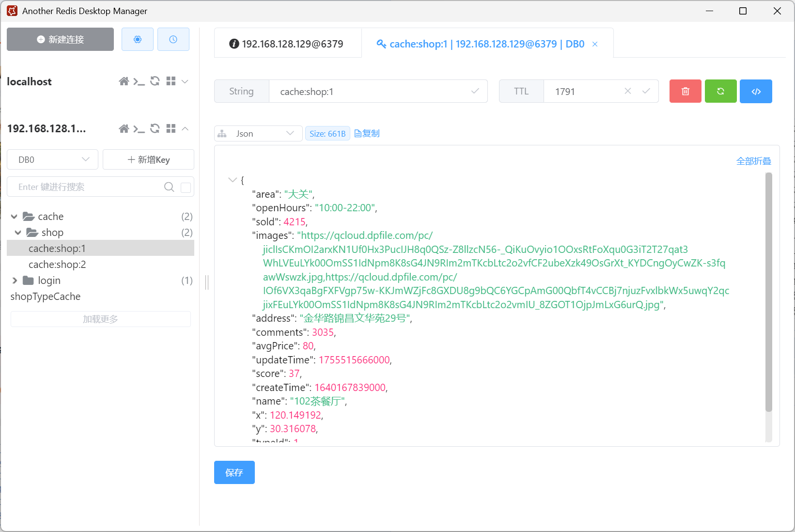
Task: Open the Json view format dropdown
Action: pos(258,134)
